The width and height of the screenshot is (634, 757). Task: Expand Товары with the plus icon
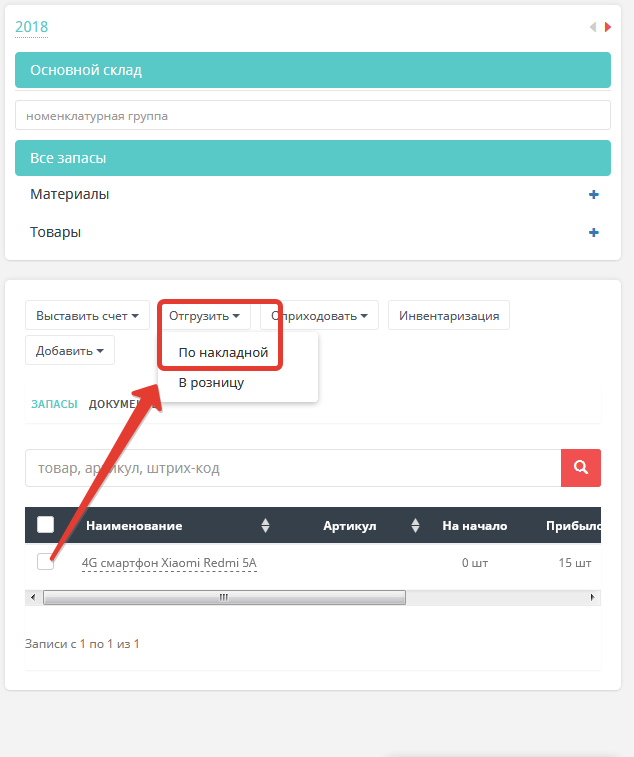[594, 233]
